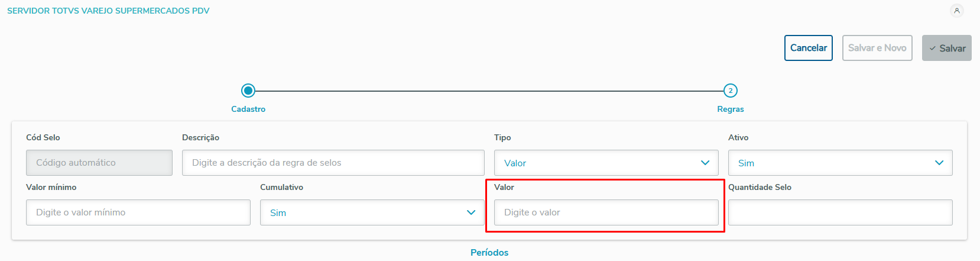980x261 pixels.
Task: Open the user profile icon
Action: click(957, 11)
